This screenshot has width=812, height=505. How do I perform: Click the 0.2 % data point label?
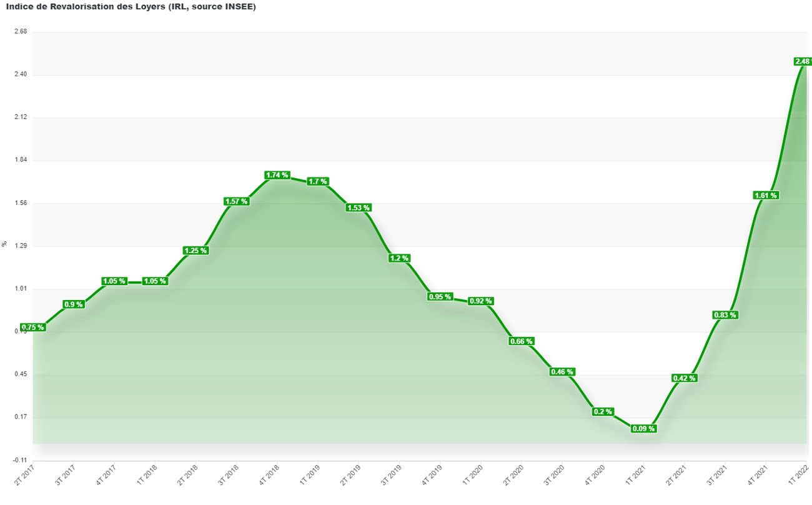pos(603,412)
